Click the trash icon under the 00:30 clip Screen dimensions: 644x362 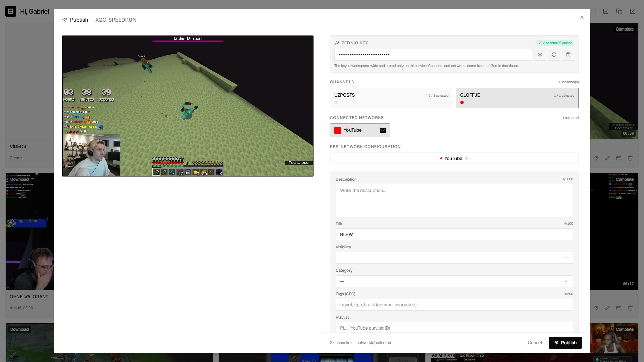(x=630, y=158)
